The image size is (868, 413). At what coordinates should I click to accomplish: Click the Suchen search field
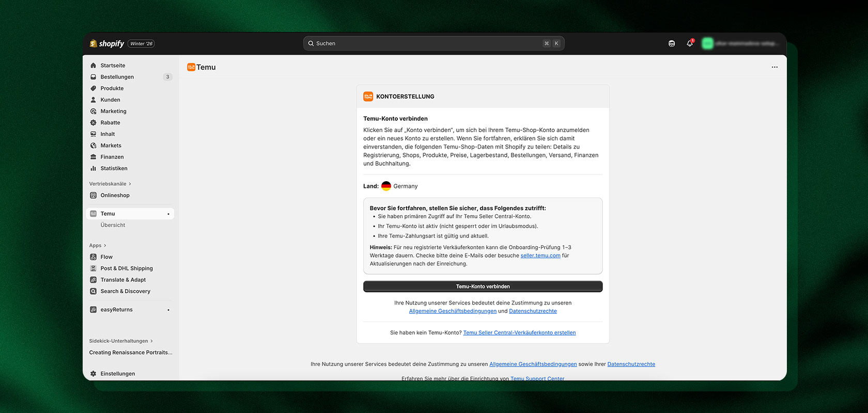tap(434, 43)
